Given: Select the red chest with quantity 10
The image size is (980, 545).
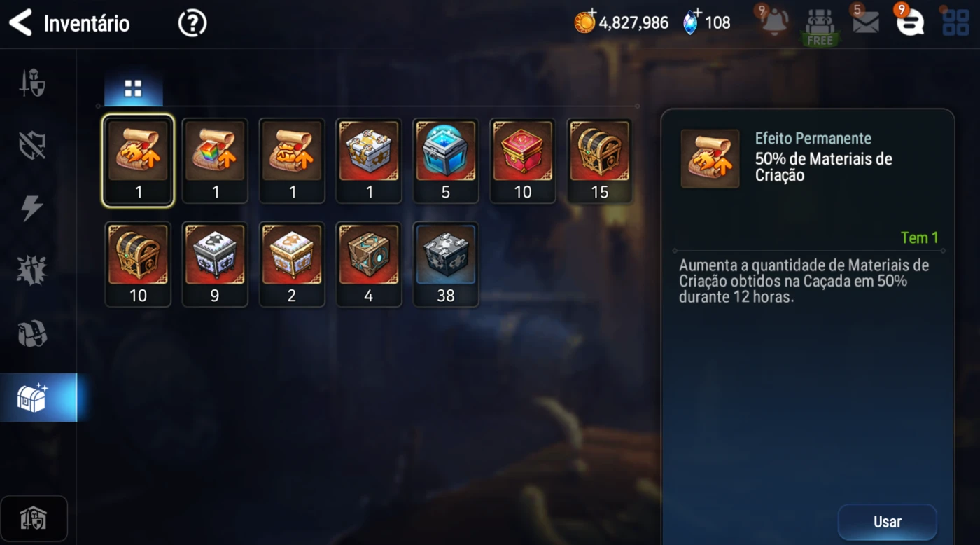Looking at the screenshot, I should pos(523,160).
